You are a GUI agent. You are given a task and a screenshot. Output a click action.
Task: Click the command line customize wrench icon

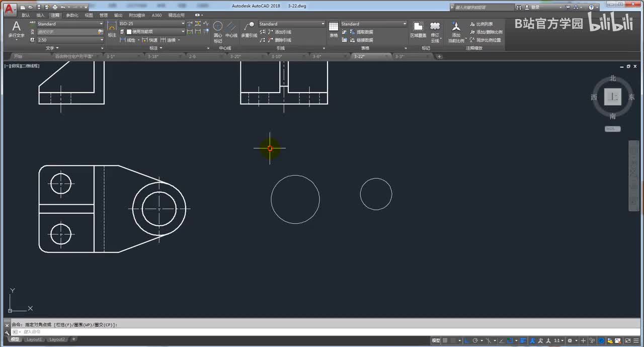pos(7,332)
